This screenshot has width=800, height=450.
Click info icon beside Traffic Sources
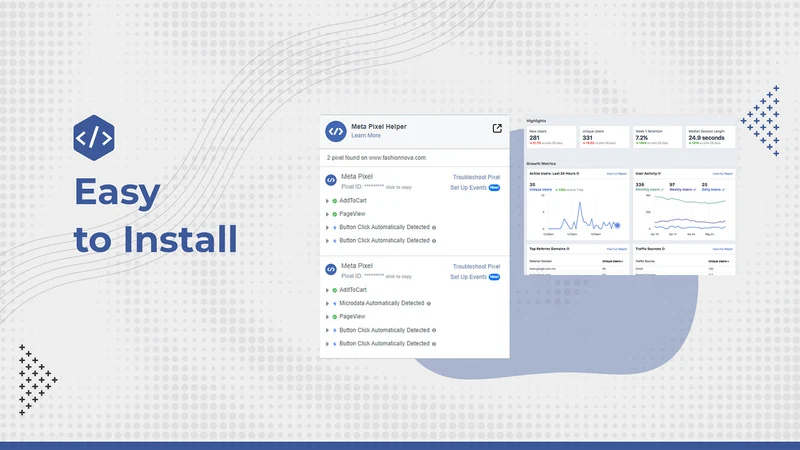pos(663,249)
